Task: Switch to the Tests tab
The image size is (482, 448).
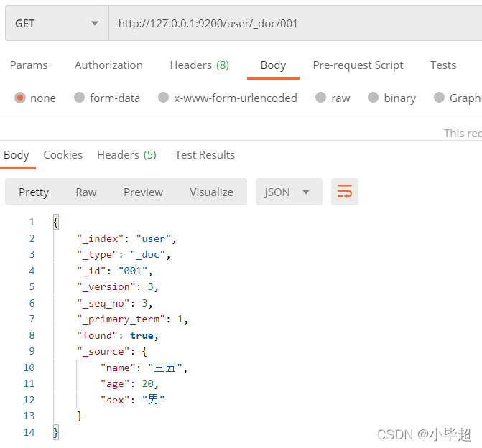Action: tap(443, 65)
